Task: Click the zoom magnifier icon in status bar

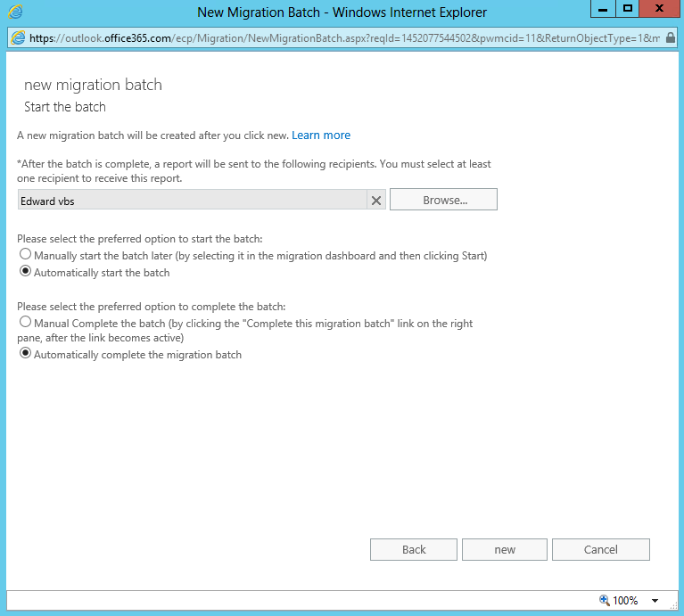Action: click(x=604, y=600)
